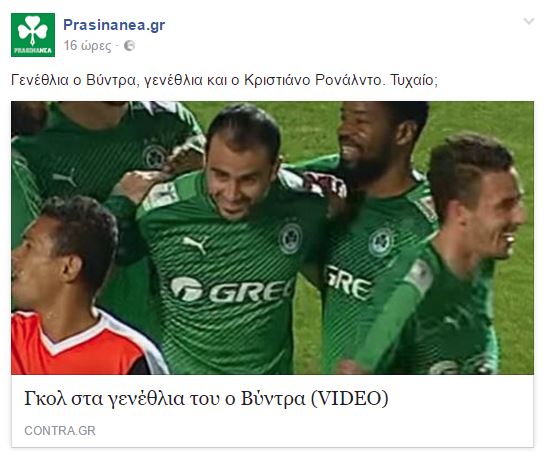The image size is (544, 456).
Task: Click the PRASINANEA text under the shamrock
Action: (33, 51)
